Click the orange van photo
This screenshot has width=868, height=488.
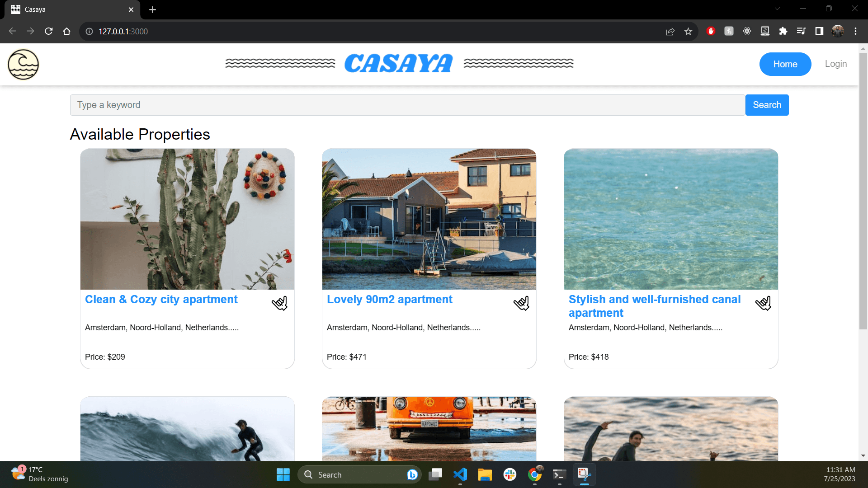[x=429, y=429]
